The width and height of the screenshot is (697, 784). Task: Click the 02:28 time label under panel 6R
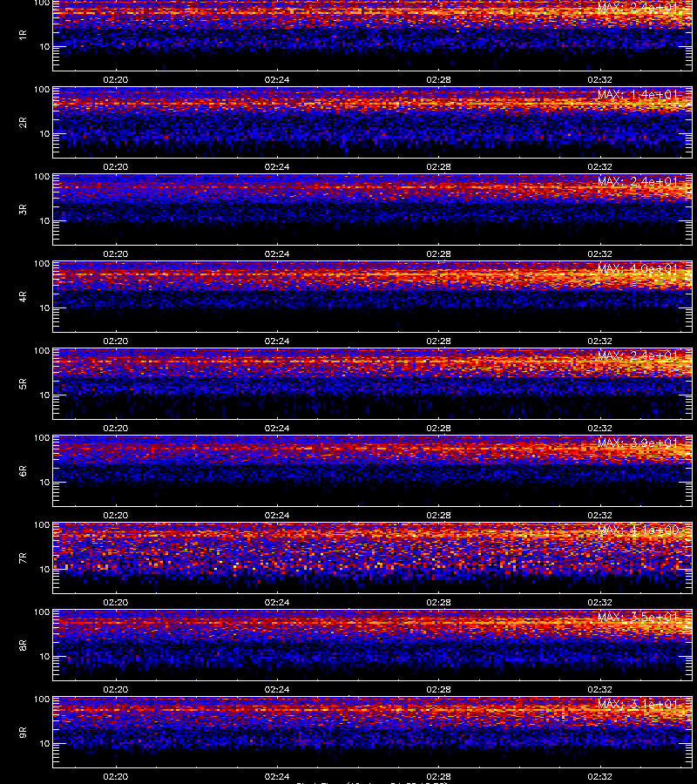[x=438, y=515]
